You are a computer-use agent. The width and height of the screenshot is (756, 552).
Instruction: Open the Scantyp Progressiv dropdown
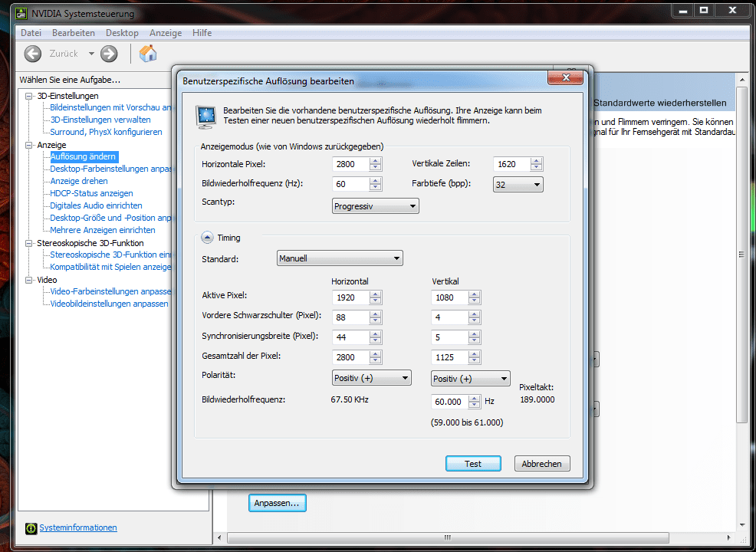pyautogui.click(x=376, y=206)
